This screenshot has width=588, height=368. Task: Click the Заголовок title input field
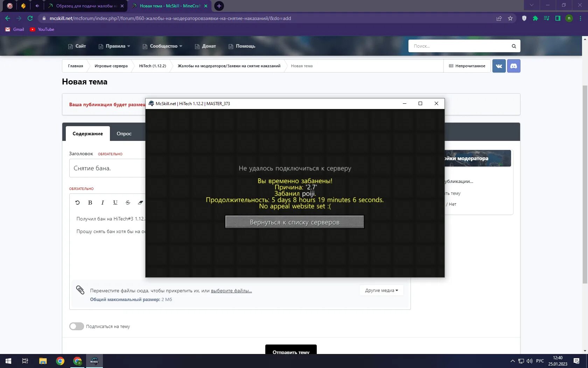(107, 168)
